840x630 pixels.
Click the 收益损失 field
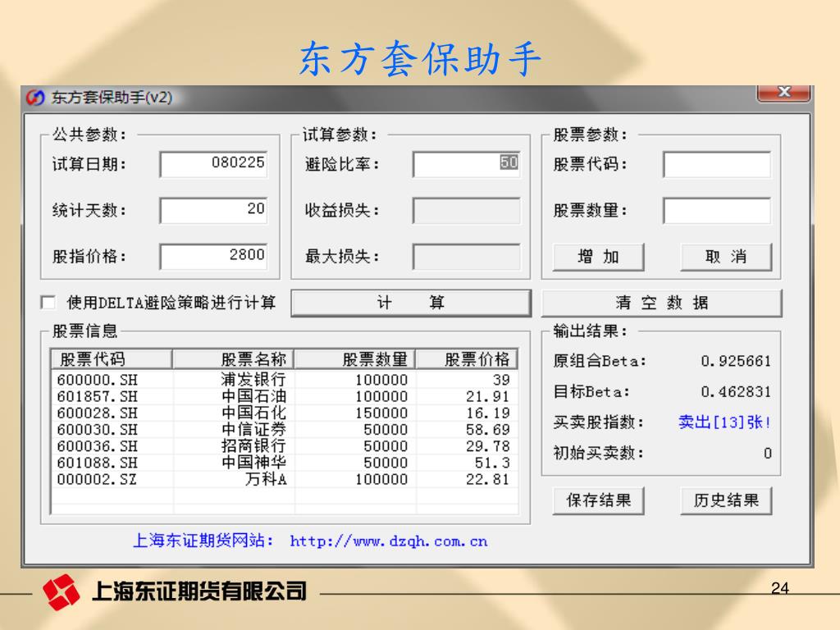466,210
